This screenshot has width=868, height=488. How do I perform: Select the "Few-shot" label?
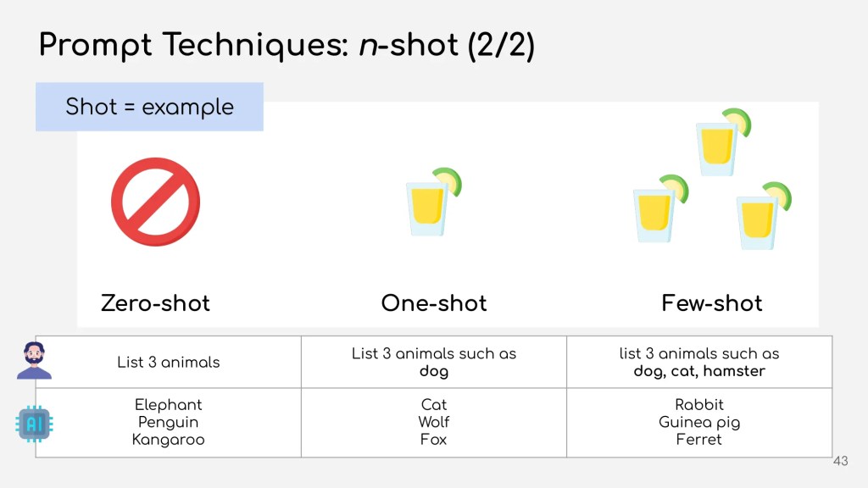712,303
